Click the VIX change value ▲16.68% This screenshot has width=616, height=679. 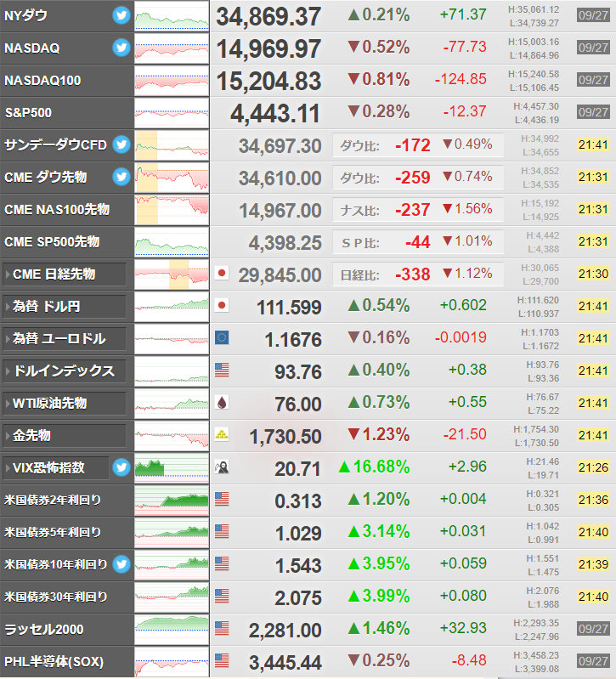tap(374, 467)
